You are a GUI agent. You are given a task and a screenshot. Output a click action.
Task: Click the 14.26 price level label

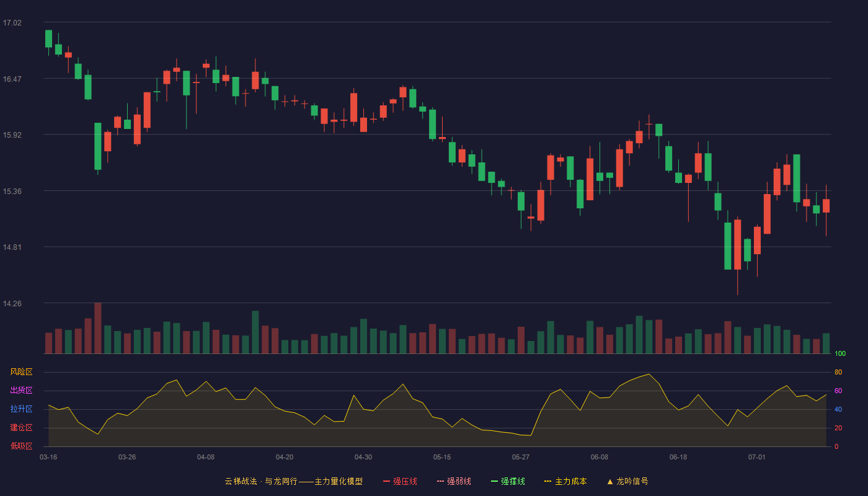[12, 304]
